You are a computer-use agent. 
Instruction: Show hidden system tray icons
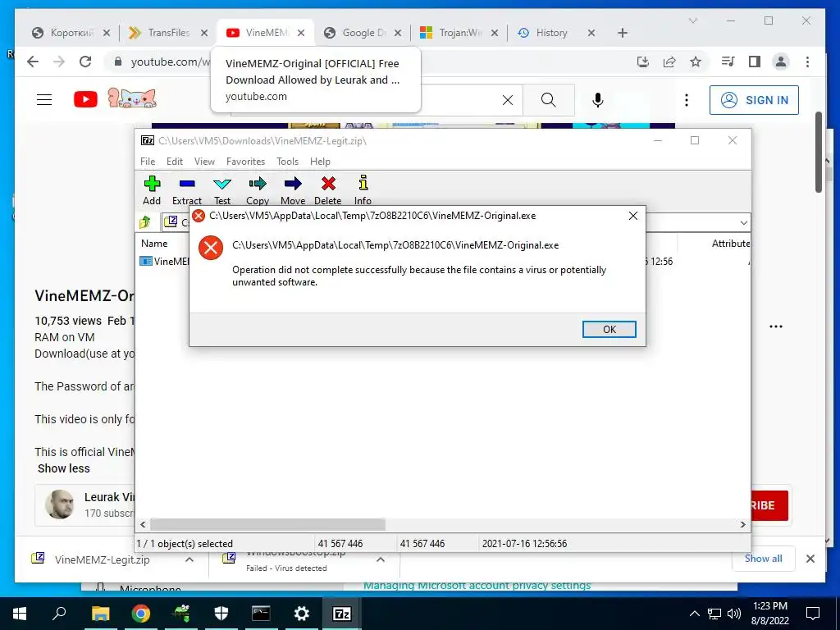pos(694,614)
